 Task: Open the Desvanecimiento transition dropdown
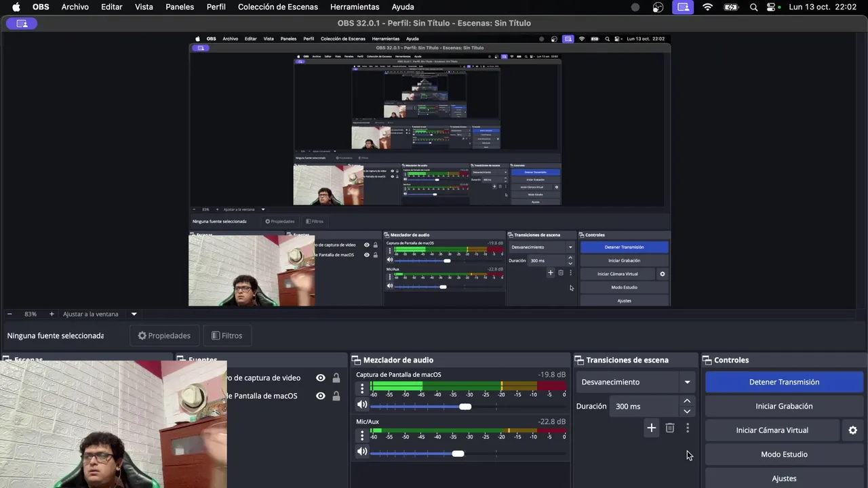tap(635, 382)
